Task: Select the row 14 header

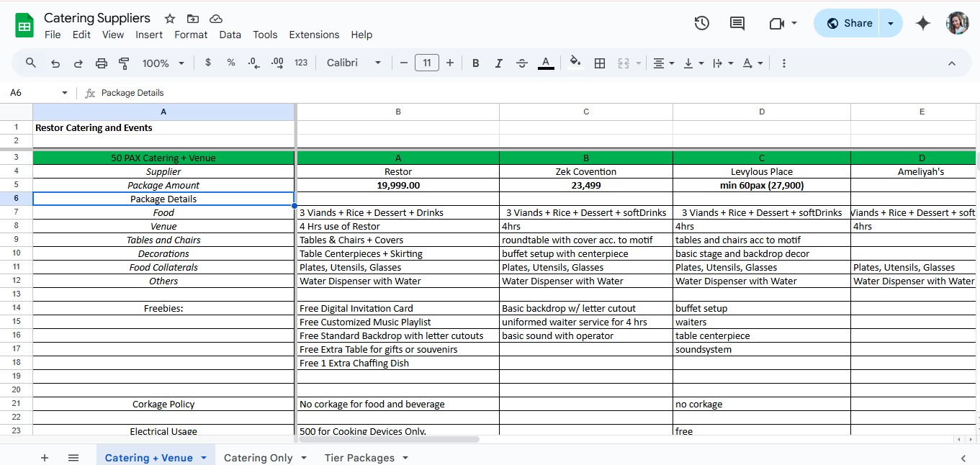Action: tap(16, 308)
